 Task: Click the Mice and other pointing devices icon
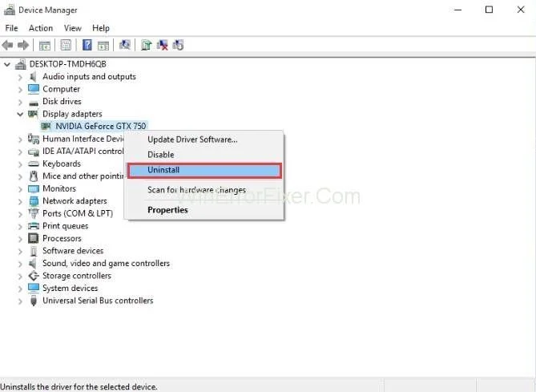click(34, 176)
